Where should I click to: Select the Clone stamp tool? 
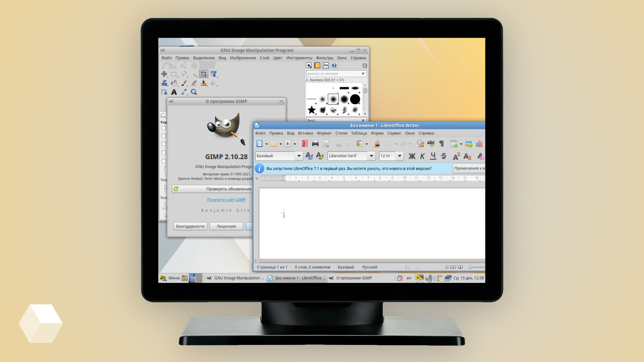pyautogui.click(x=204, y=83)
